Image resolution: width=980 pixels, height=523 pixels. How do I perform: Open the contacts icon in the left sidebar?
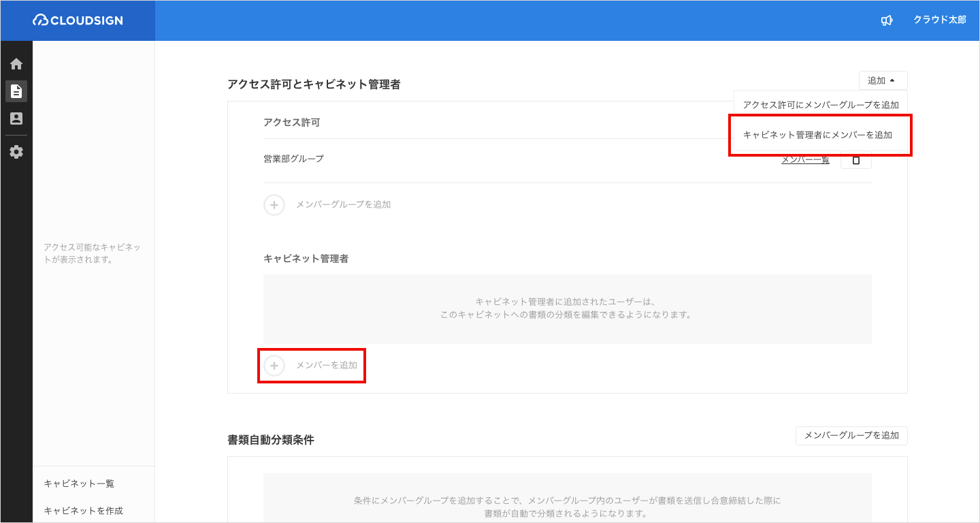(x=16, y=118)
